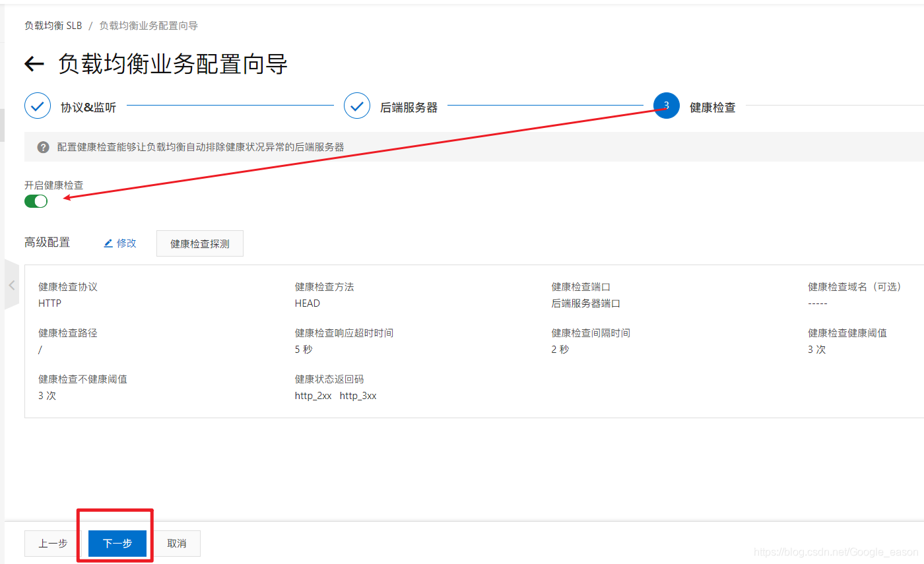The image size is (924, 564).
Task: Click the 下一步 button
Action: coord(116,543)
